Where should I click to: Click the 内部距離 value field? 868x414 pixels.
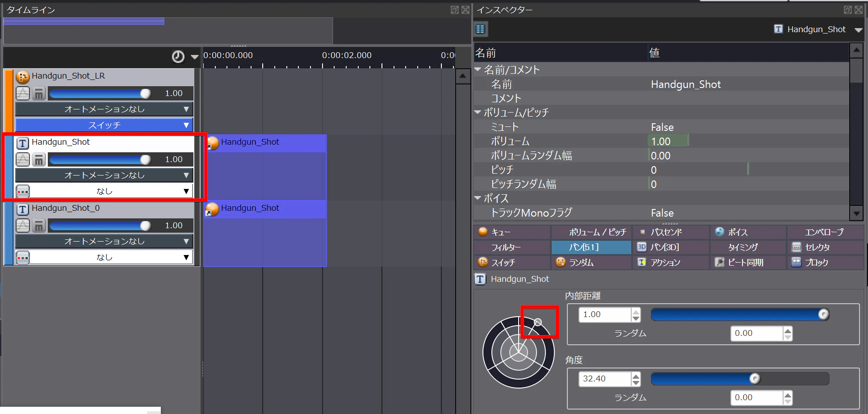[x=605, y=315]
